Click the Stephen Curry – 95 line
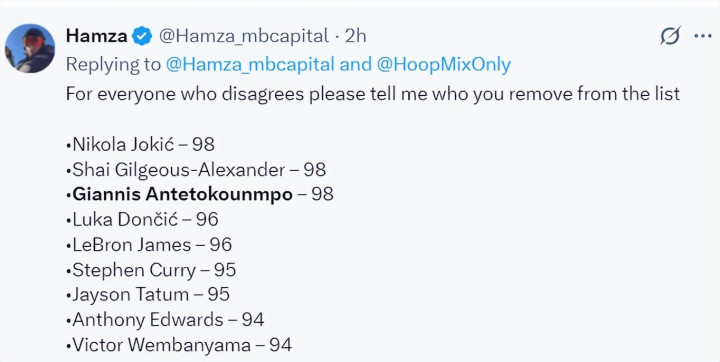 [x=151, y=270]
